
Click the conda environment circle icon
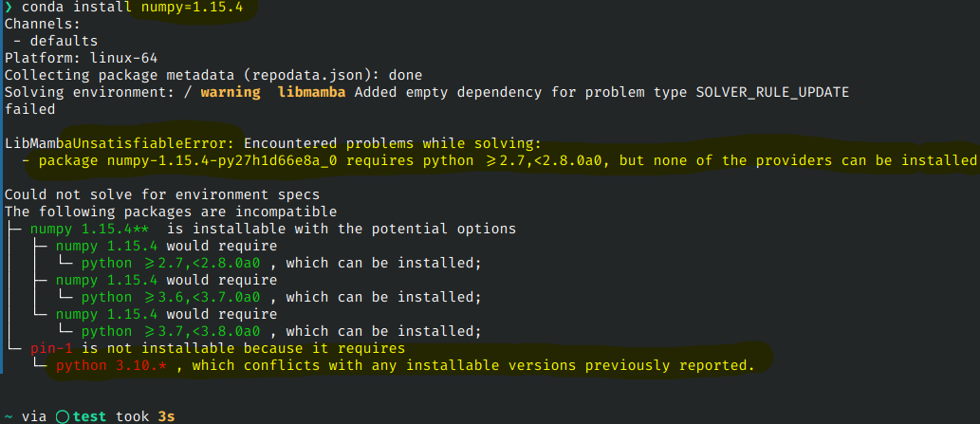point(63,416)
